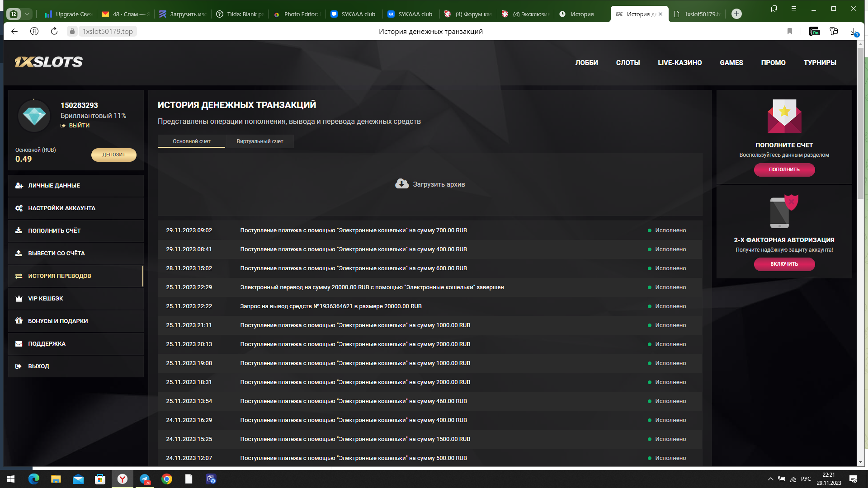Click the back navigation arrow
This screenshot has height=488, width=868.
click(x=14, y=31)
